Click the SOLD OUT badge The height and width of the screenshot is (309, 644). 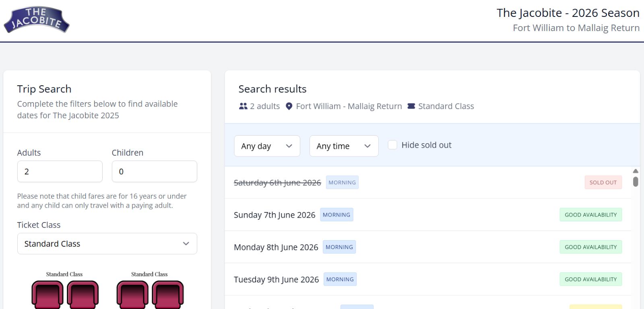pos(603,182)
